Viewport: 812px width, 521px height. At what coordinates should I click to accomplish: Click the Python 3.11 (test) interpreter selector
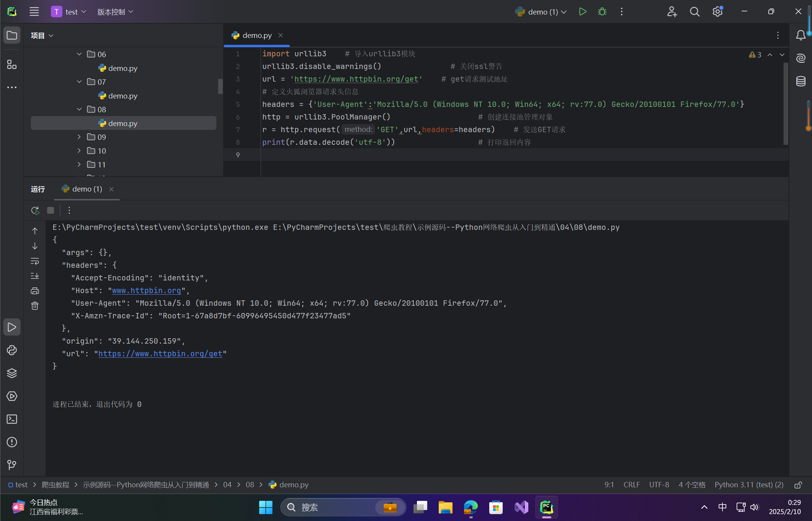coord(749,485)
